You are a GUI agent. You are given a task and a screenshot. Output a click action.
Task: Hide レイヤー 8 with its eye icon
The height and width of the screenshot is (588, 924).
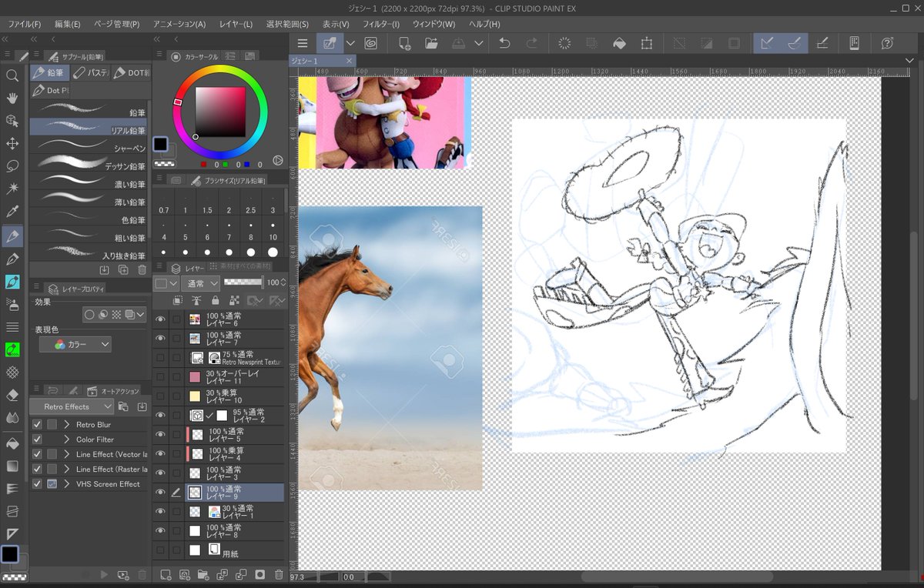[x=160, y=531]
